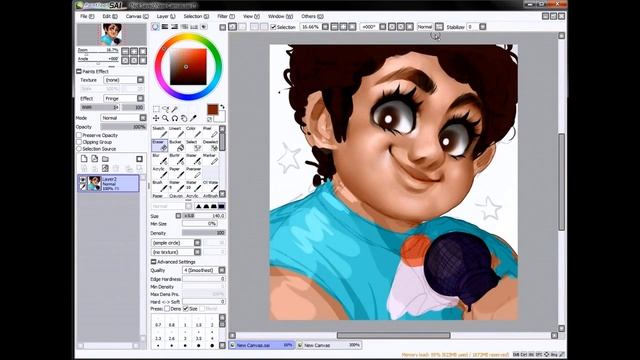Image resolution: width=640 pixels, height=360 pixels.
Task: Open the Layer menu
Action: (x=166, y=16)
